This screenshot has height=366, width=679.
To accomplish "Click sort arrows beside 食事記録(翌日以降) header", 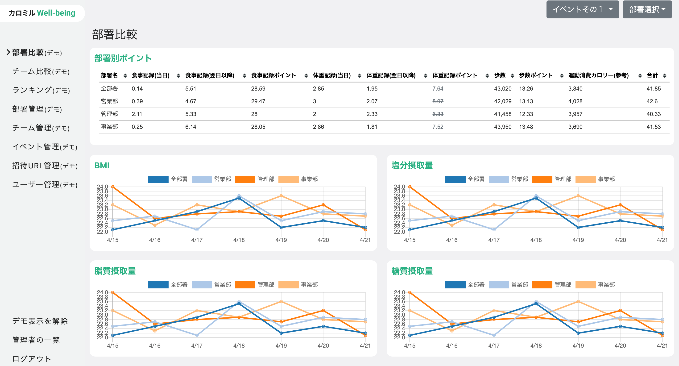I will (245, 75).
